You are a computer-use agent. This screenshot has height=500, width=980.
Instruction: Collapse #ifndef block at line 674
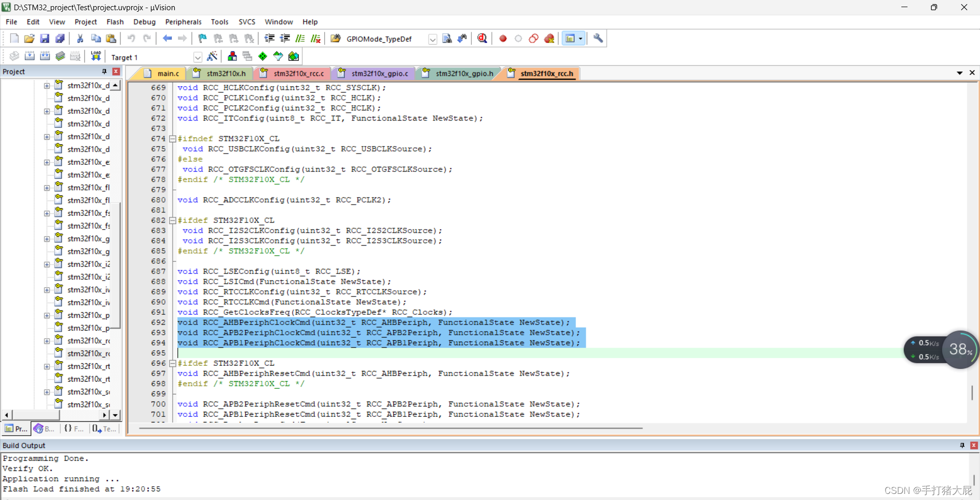tap(173, 139)
